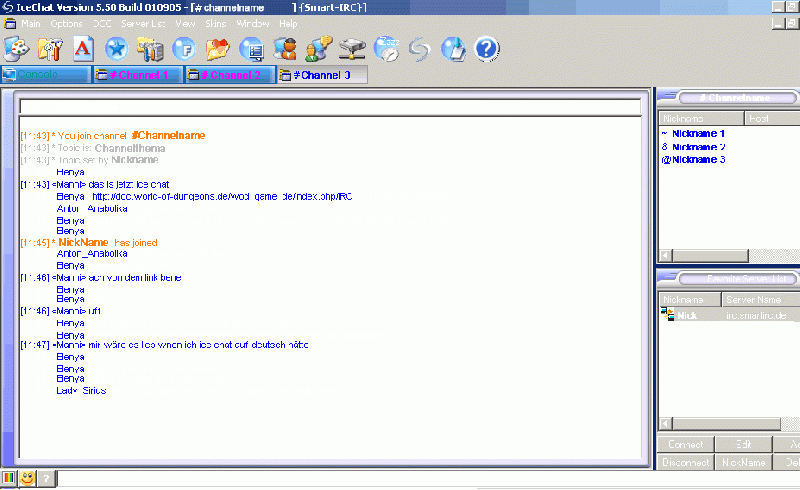Click the channel topic bar above the chat
This screenshot has height=490, width=800.
click(x=330, y=107)
